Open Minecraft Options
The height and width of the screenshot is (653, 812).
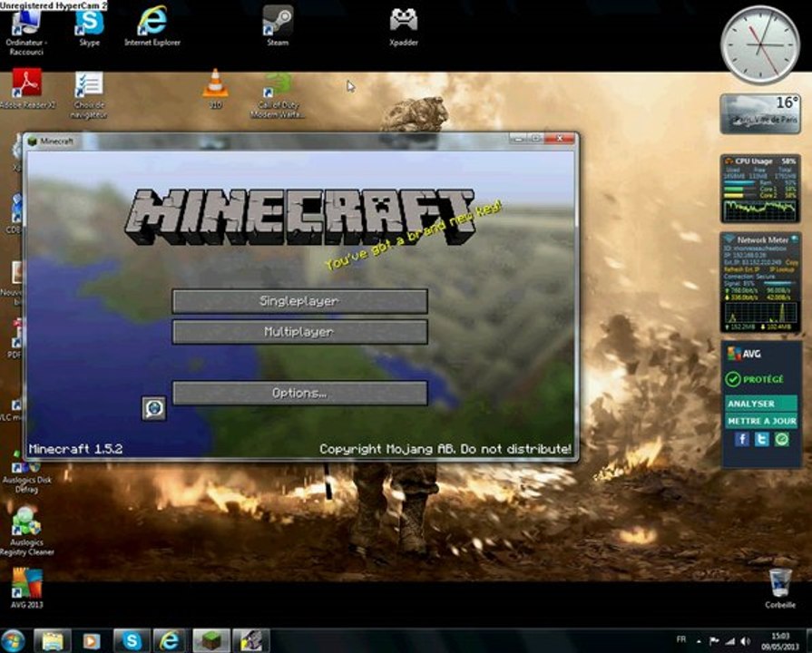tap(299, 393)
